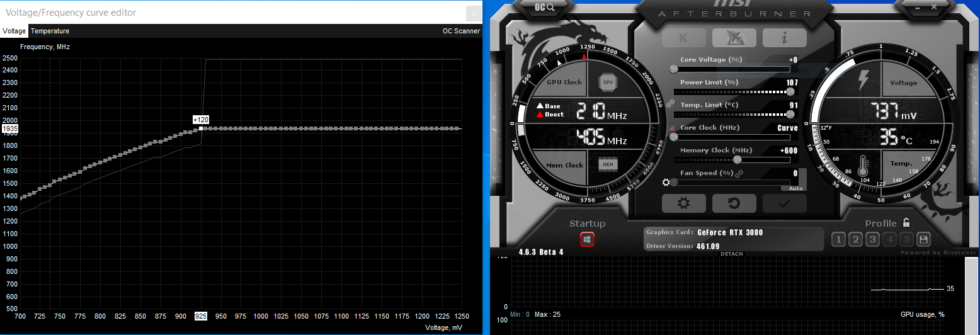Click 'GPU usage, %' graph label
Screen dimensions: 980x335
922,314
